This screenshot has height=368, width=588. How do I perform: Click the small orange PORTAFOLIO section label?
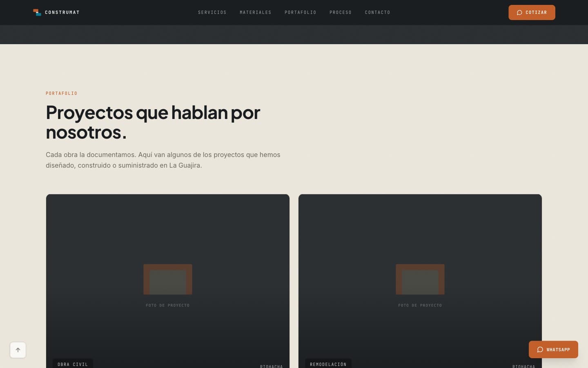coord(62,93)
